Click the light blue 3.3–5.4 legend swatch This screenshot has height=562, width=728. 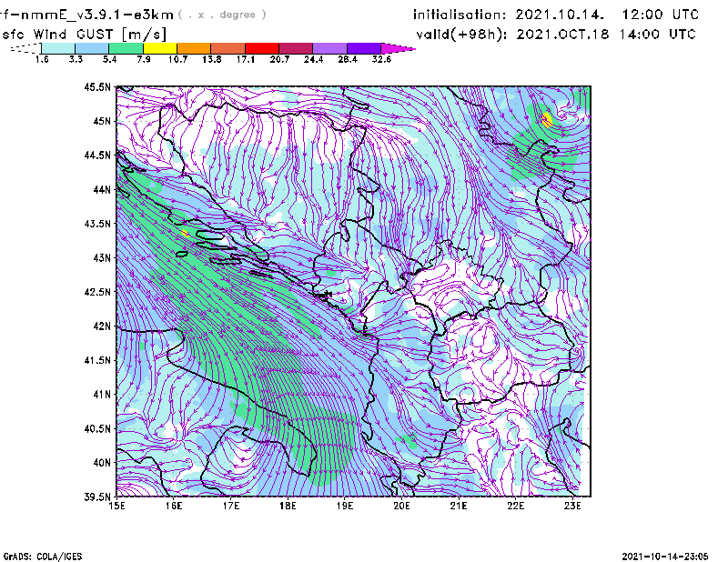pos(92,48)
